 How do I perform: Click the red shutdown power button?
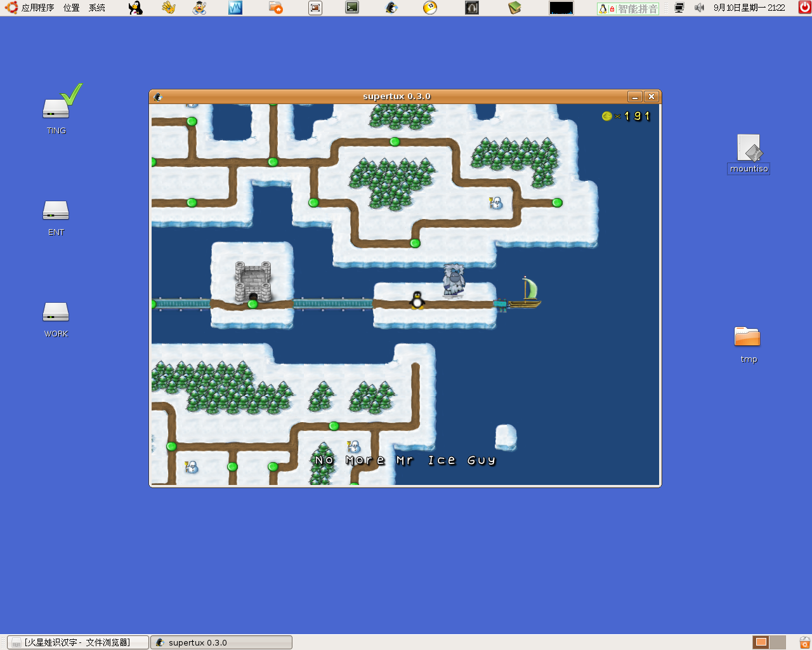(804, 8)
